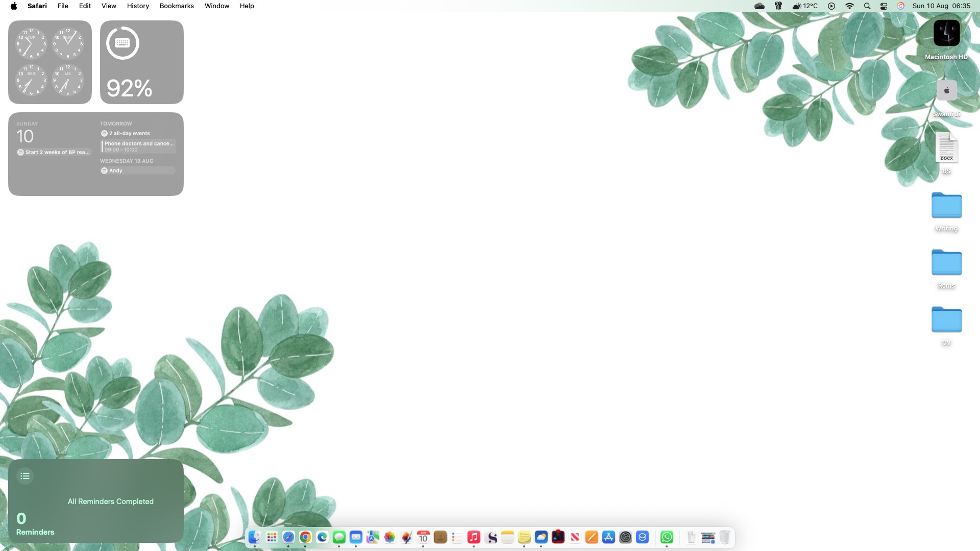The width and height of the screenshot is (980, 551).
Task: Open the App Store
Action: coord(608,537)
